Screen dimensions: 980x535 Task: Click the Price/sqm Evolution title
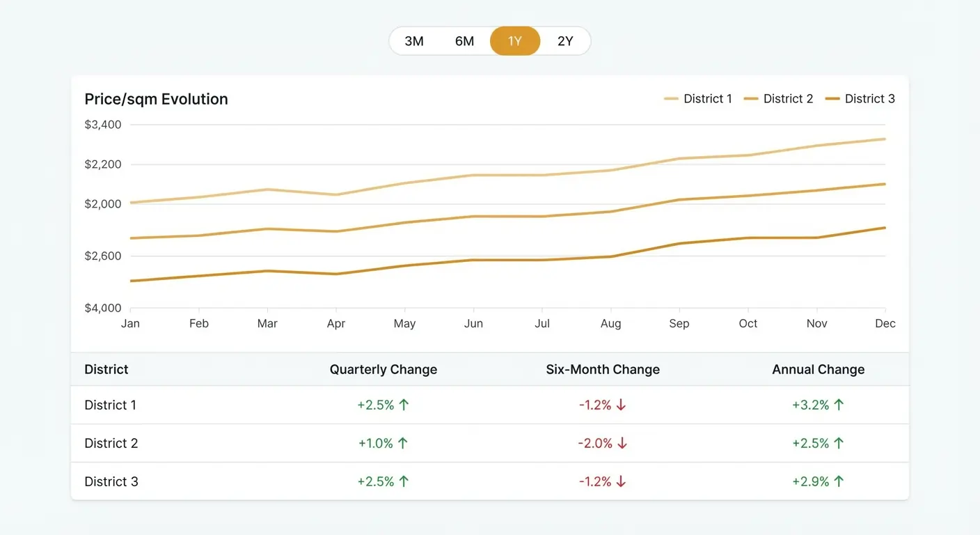point(156,99)
